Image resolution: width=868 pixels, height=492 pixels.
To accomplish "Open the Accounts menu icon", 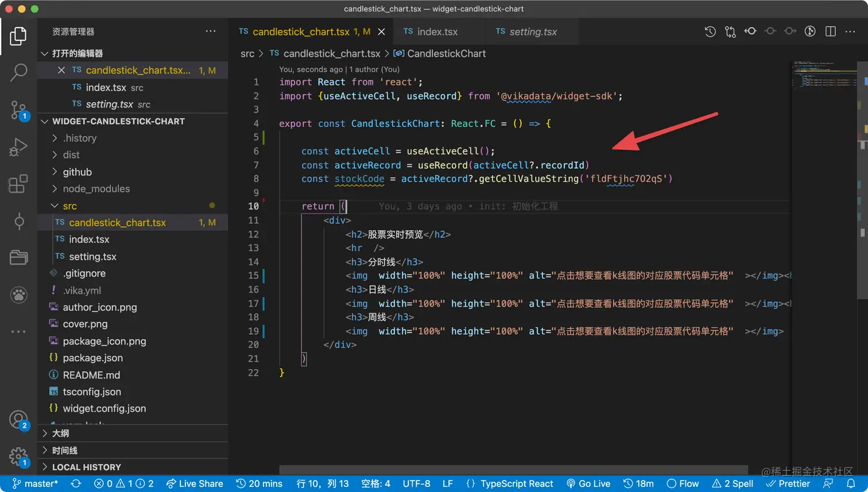I will pyautogui.click(x=18, y=420).
